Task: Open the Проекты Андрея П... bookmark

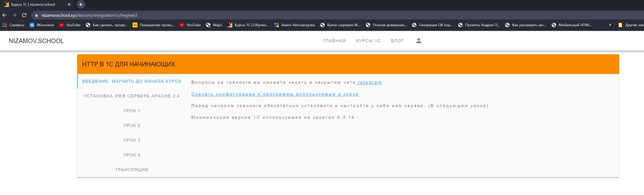Action: tap(479, 25)
